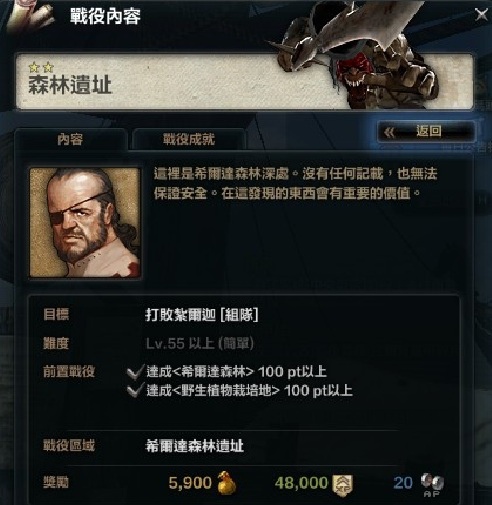This screenshot has width=492, height=505.
Task: Click the gold pouch reward icon
Action: (x=226, y=483)
